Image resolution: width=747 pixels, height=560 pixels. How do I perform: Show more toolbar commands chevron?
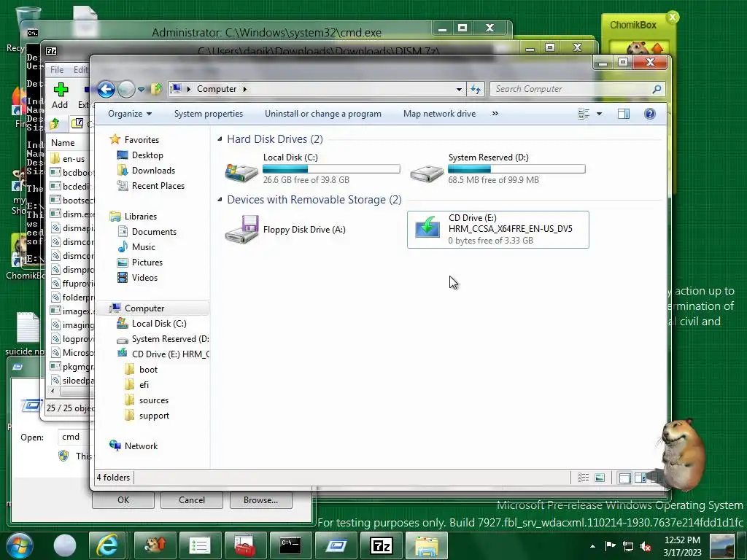pos(495,114)
